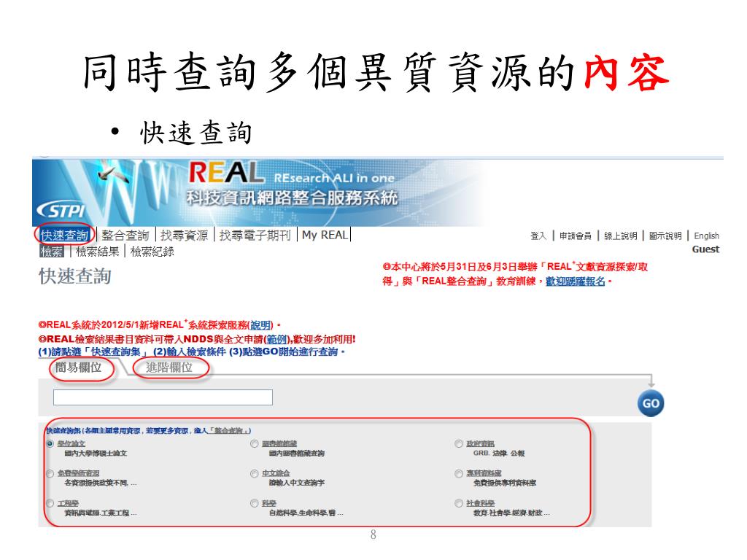Select the 政府資訊 radio button
This screenshot has height=560, width=747.
459,444
